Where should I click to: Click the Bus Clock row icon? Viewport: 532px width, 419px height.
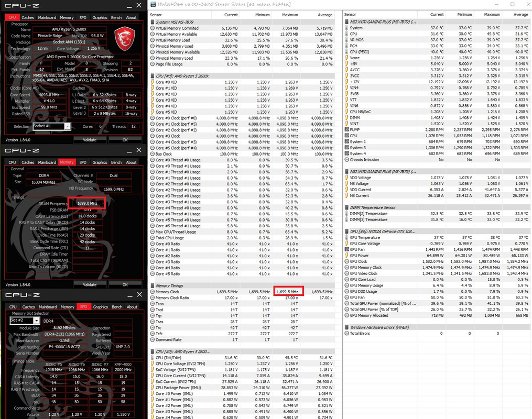coord(153,154)
